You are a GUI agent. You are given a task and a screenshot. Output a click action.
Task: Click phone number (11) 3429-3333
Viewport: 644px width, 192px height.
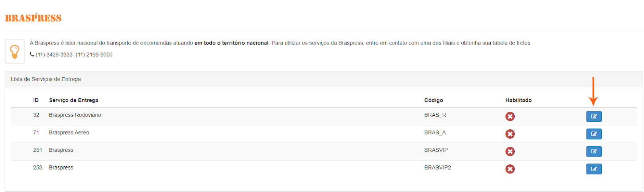coord(54,55)
